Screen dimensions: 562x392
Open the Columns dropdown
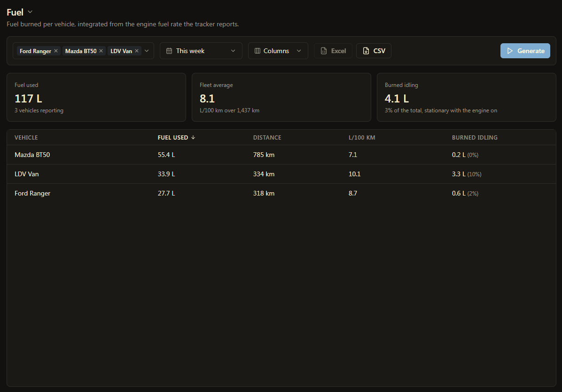tap(278, 51)
